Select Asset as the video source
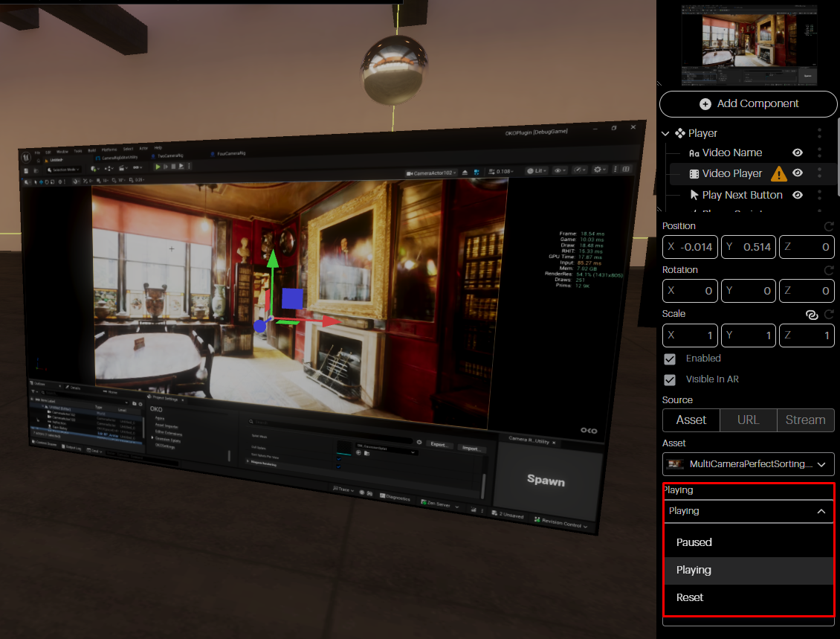The width and height of the screenshot is (840, 639). pyautogui.click(x=691, y=420)
